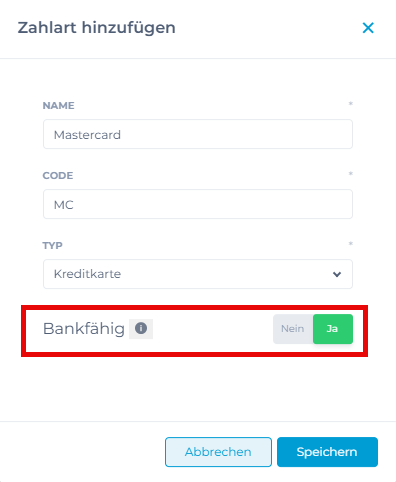Click the asterisk beside the NAME label
Viewport: 396px width, 482px height.
[350, 104]
